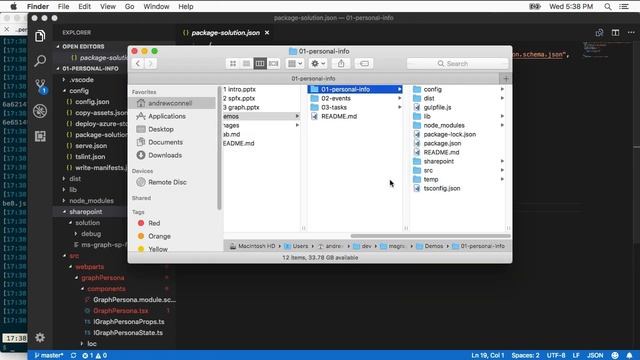Open VS Code Debug activity icon
The image size is (640, 360).
click(x=40, y=111)
